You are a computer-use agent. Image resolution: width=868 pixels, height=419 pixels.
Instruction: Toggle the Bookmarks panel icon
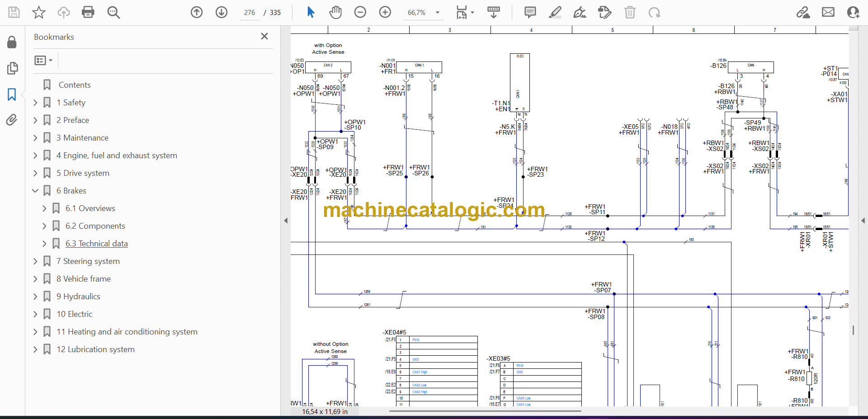pyautogui.click(x=12, y=94)
